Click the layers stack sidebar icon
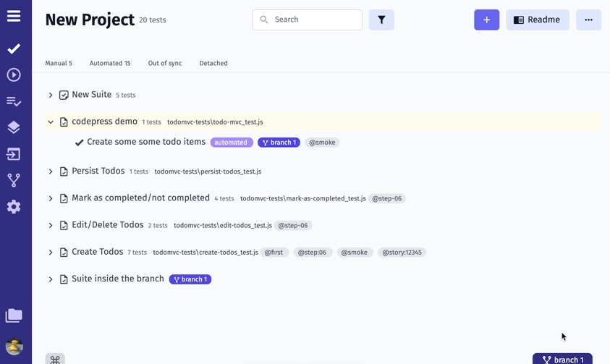This screenshot has height=364, width=610. tap(14, 127)
